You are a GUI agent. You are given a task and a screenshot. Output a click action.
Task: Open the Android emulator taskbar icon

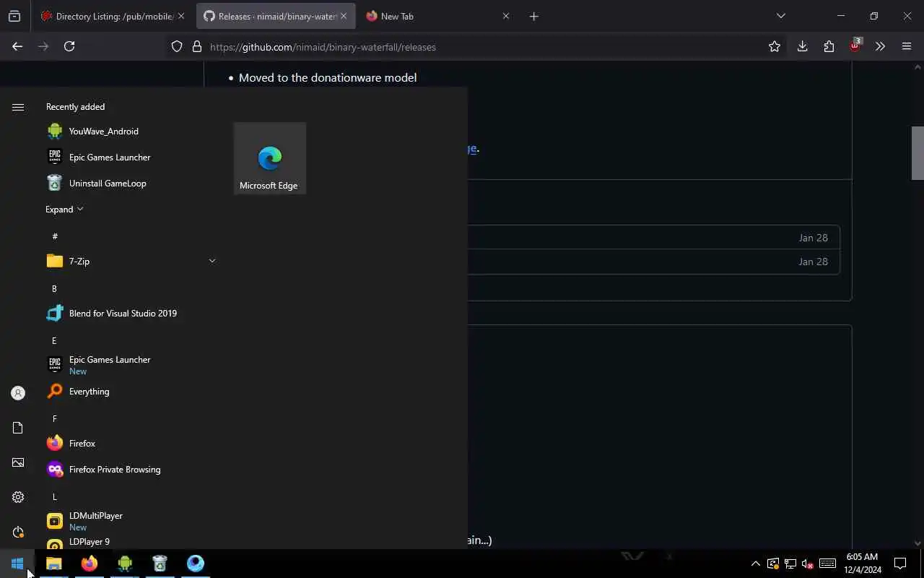click(x=125, y=564)
